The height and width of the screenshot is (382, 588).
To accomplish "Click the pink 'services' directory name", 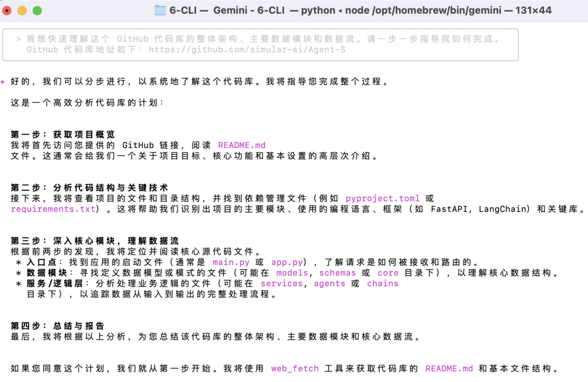I will click(x=281, y=284).
